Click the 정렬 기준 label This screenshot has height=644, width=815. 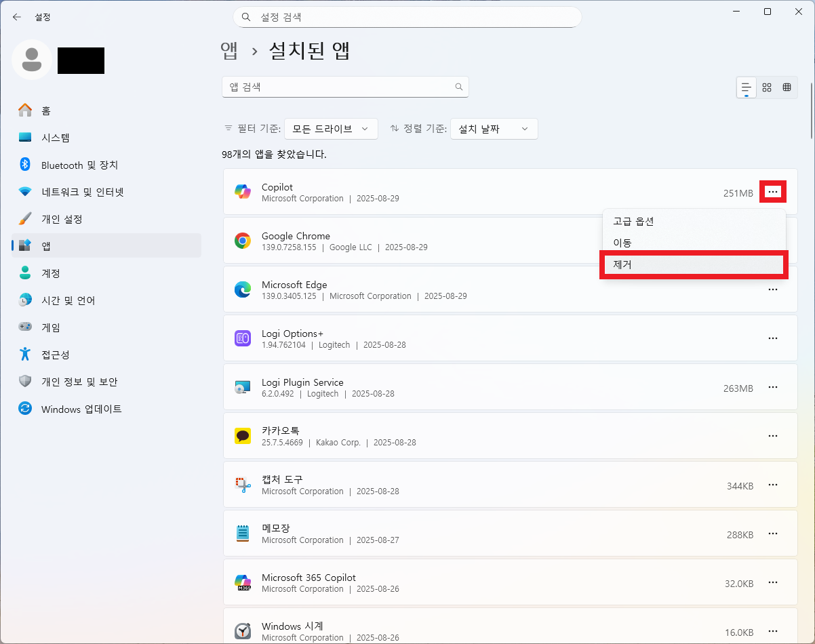424,129
